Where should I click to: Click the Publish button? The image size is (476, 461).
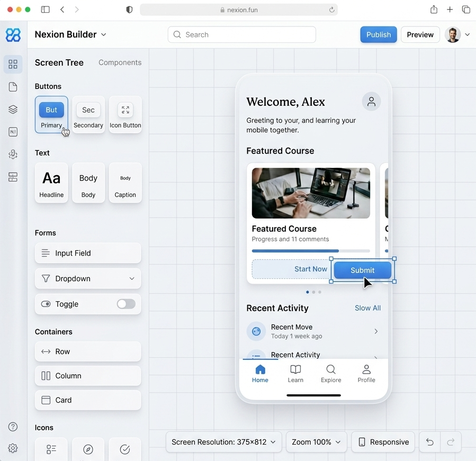click(379, 34)
